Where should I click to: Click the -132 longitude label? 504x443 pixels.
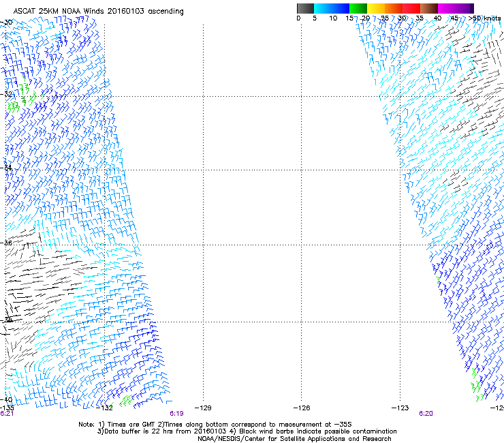[104, 408]
